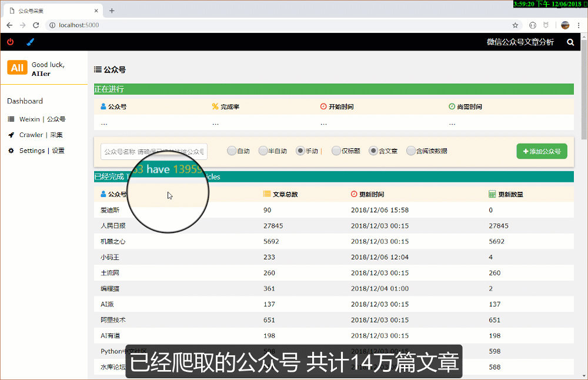The width and height of the screenshot is (588, 380).
Task: Click the green clock overlay showing 3:59:20
Action: pos(550,4)
